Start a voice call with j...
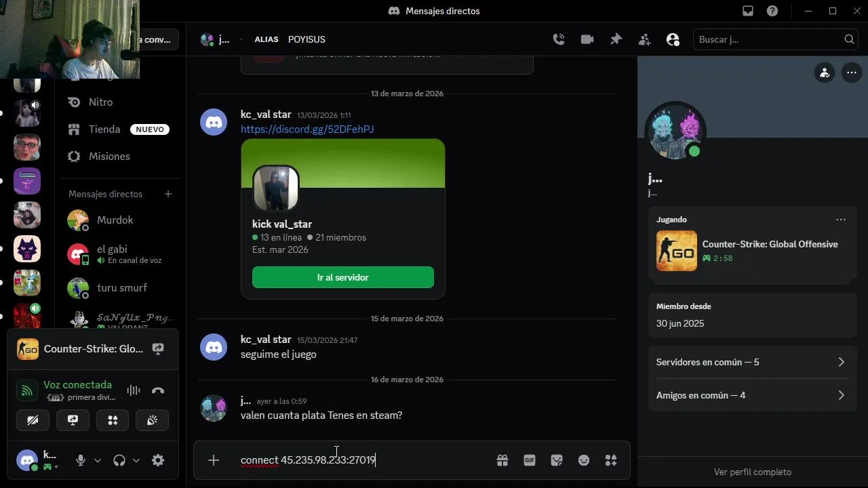The image size is (868, 488). coord(559,39)
